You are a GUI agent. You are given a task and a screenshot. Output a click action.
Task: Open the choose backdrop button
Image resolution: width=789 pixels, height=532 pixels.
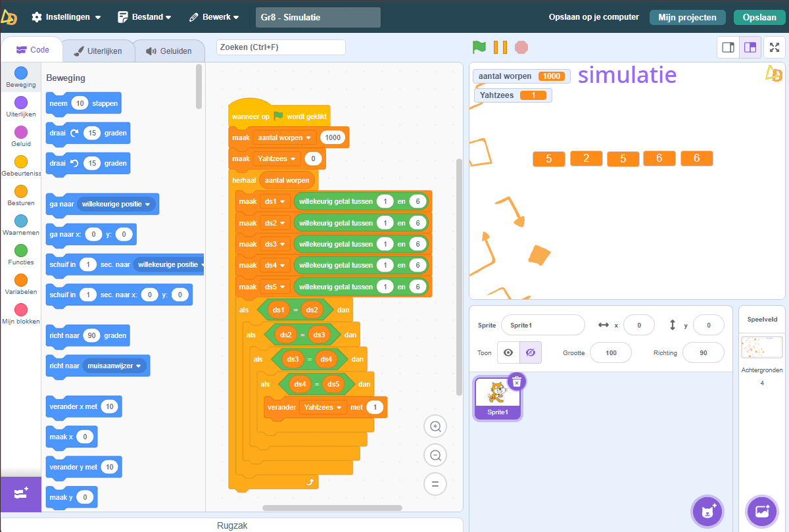tap(762, 511)
